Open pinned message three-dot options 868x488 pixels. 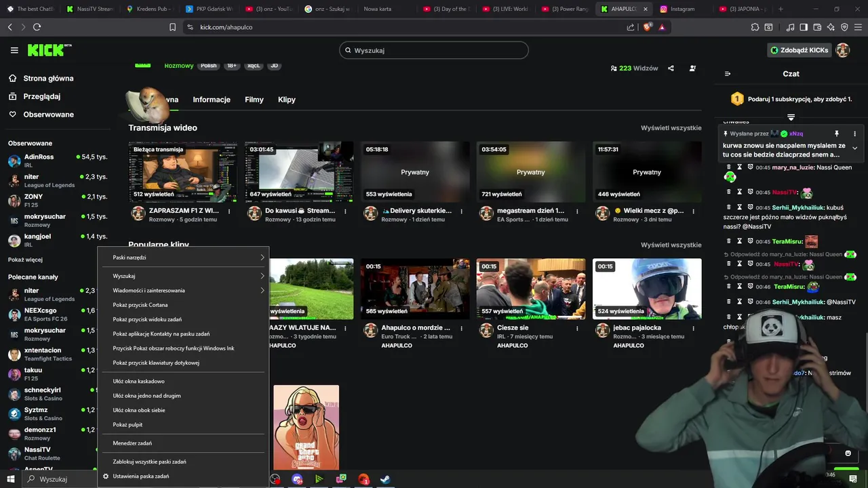coord(854,134)
